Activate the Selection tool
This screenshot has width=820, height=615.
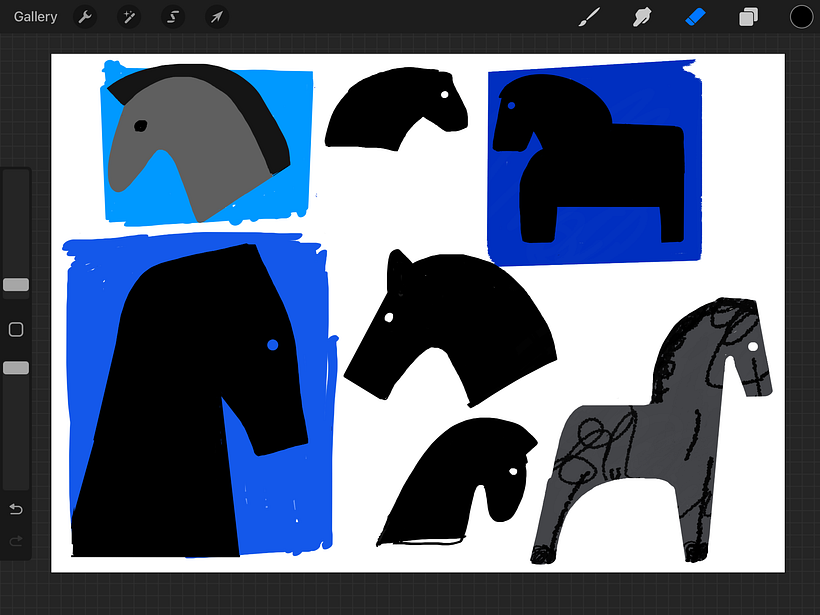(173, 17)
